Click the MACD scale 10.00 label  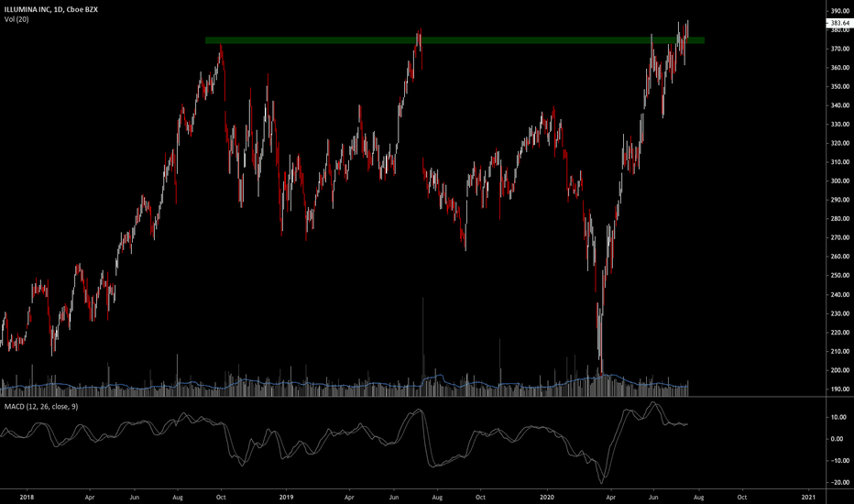click(x=838, y=417)
